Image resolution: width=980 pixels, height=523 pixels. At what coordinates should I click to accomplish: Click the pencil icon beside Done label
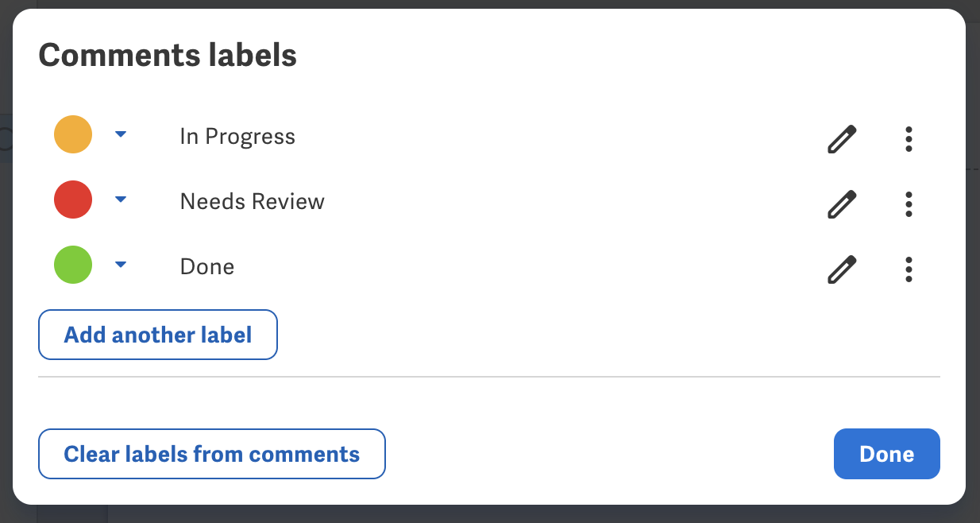pos(842,269)
